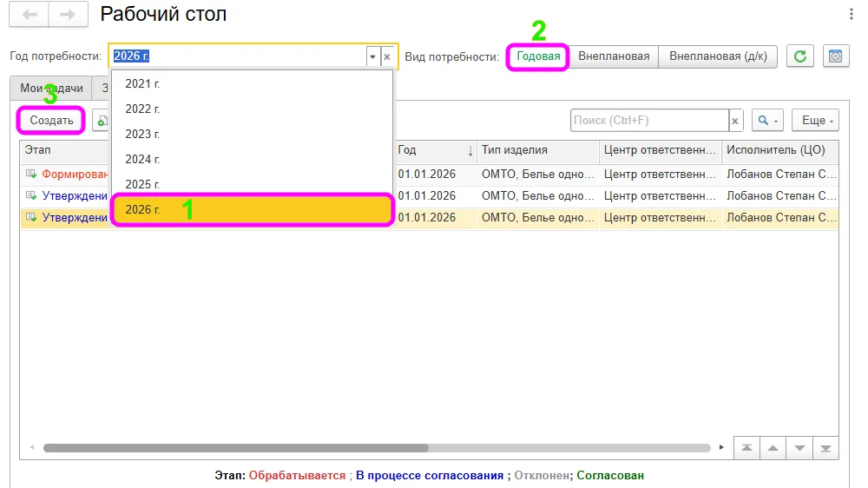Choose 2026 г. in the year list
Viewport: 868px width, 488px height.
pos(253,209)
